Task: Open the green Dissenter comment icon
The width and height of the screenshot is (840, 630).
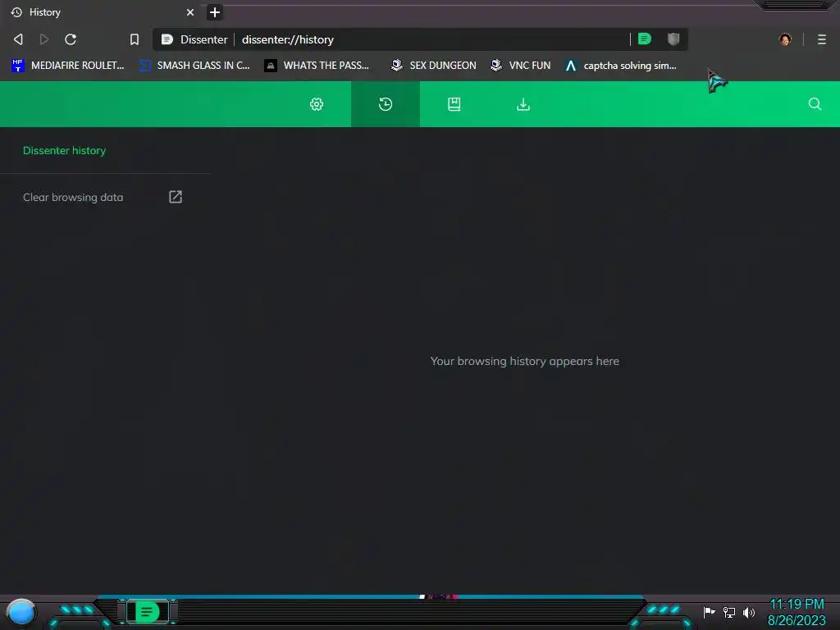Action: click(x=645, y=39)
